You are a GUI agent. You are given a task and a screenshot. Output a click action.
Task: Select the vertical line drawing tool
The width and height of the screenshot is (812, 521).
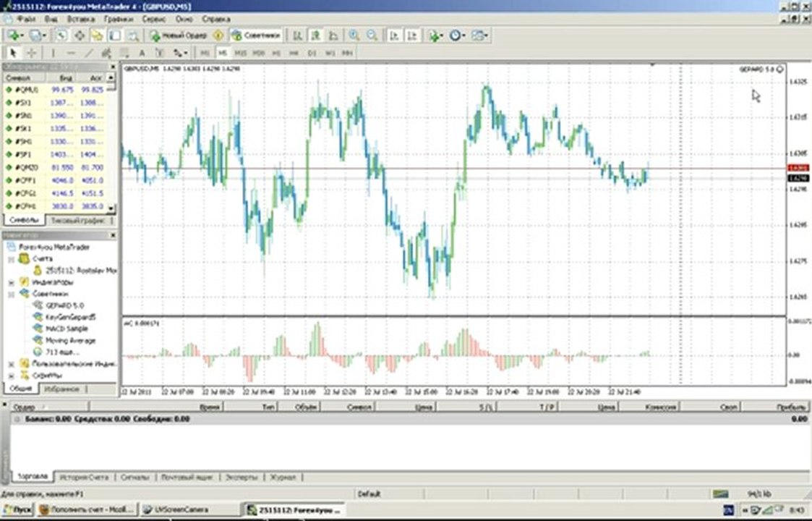53,52
